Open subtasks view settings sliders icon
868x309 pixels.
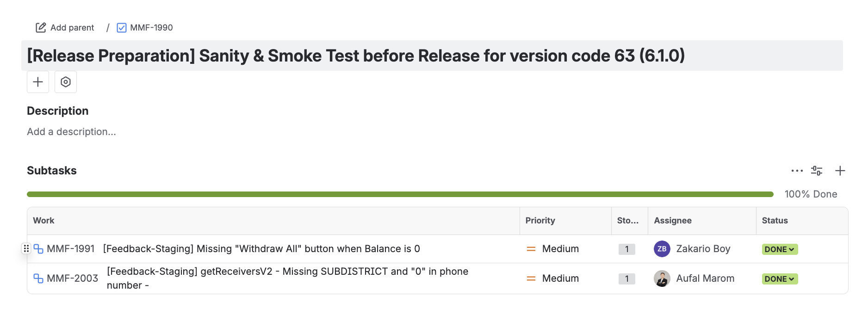pyautogui.click(x=817, y=171)
